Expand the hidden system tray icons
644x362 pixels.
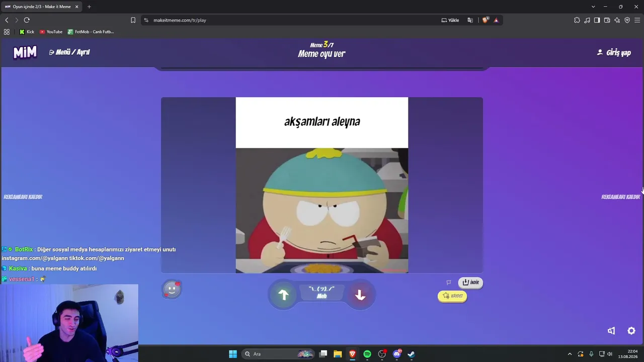coord(570,354)
